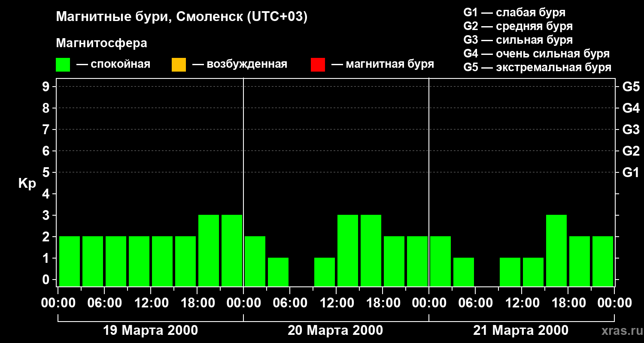Click the '12:00' time label for 21 March
The image size is (644, 343).
tap(522, 303)
